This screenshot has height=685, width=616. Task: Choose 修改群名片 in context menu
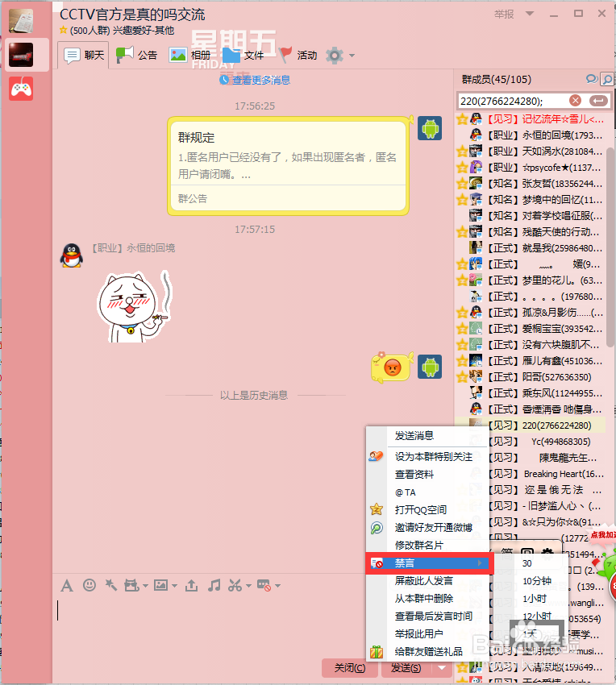pyautogui.click(x=418, y=546)
